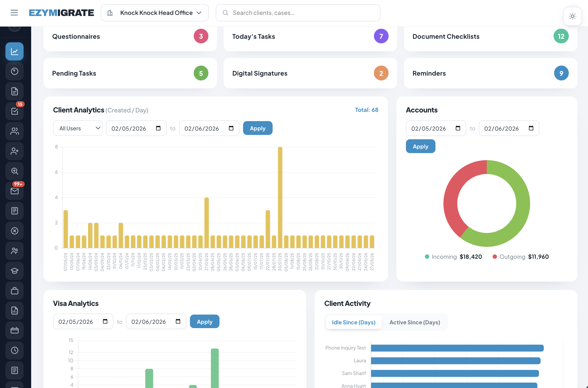Open calendar picker for Accounts start date
This screenshot has width=588, height=388.
[458, 128]
